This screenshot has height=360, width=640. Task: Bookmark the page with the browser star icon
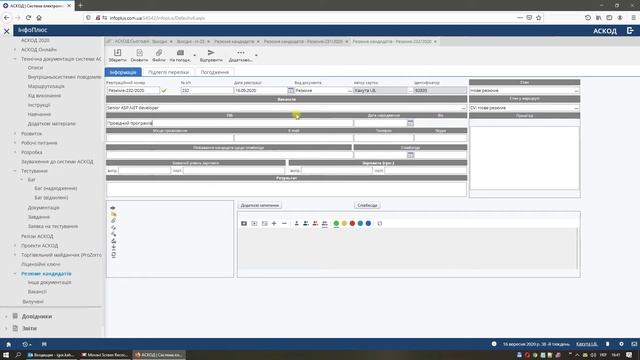click(x=538, y=18)
